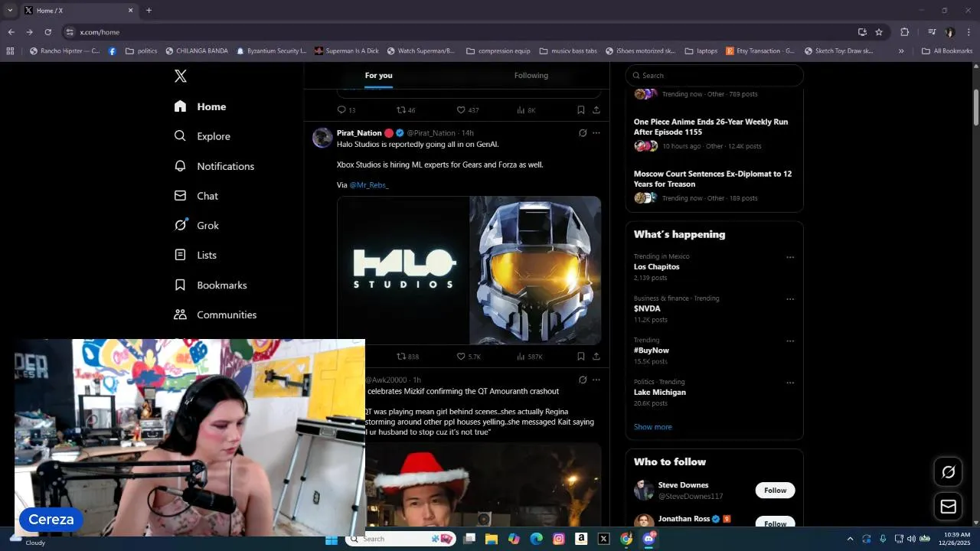Viewport: 980px width, 551px height.
Task: Open more options on the Awk20000 post
Action: [x=596, y=380]
